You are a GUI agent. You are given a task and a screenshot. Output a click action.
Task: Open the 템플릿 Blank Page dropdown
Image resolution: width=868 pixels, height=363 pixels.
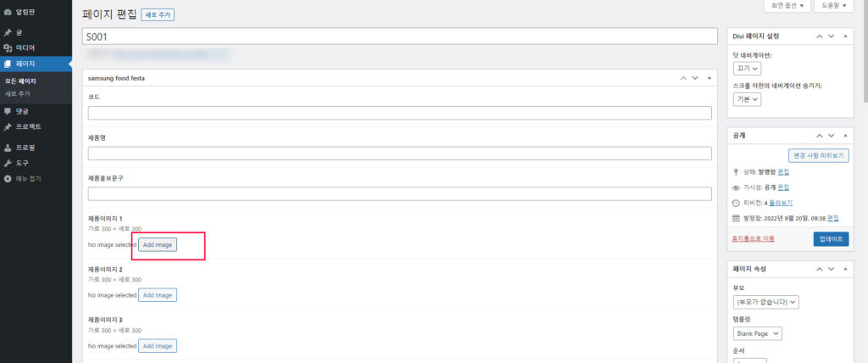tap(757, 333)
